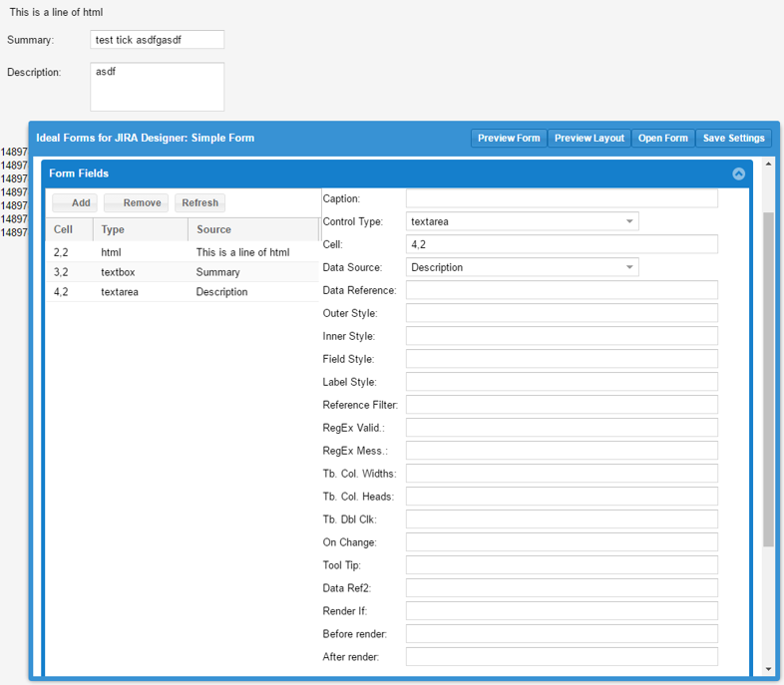Click Open Form button
Image resolution: width=784 pixels, height=685 pixels.
[662, 138]
